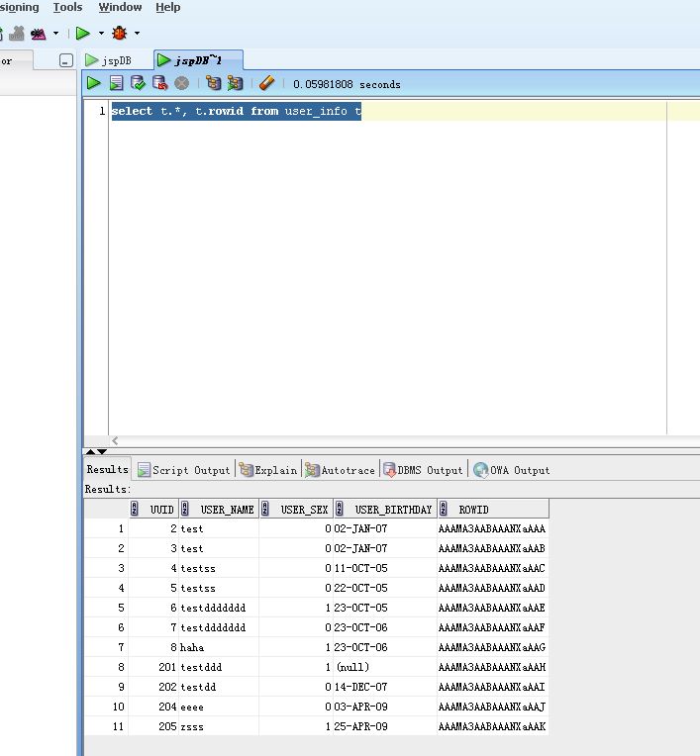Click the main toolbar green Run icon
This screenshot has height=756, width=700.
tap(83, 34)
